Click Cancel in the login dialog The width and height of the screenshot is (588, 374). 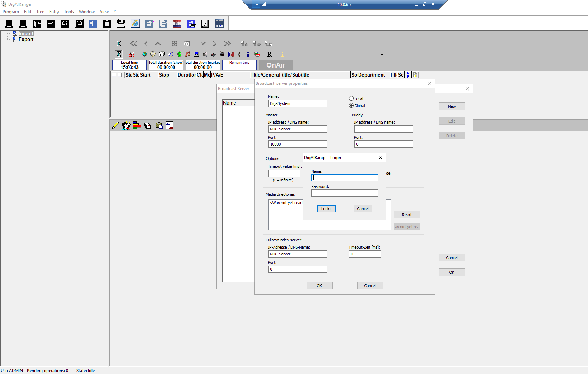pos(363,209)
